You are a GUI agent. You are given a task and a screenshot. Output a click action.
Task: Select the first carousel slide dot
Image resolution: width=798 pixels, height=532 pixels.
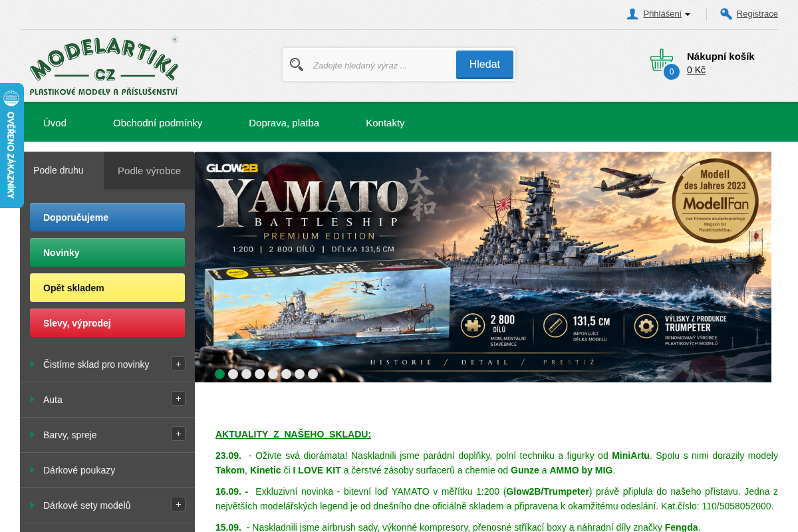pyautogui.click(x=220, y=374)
